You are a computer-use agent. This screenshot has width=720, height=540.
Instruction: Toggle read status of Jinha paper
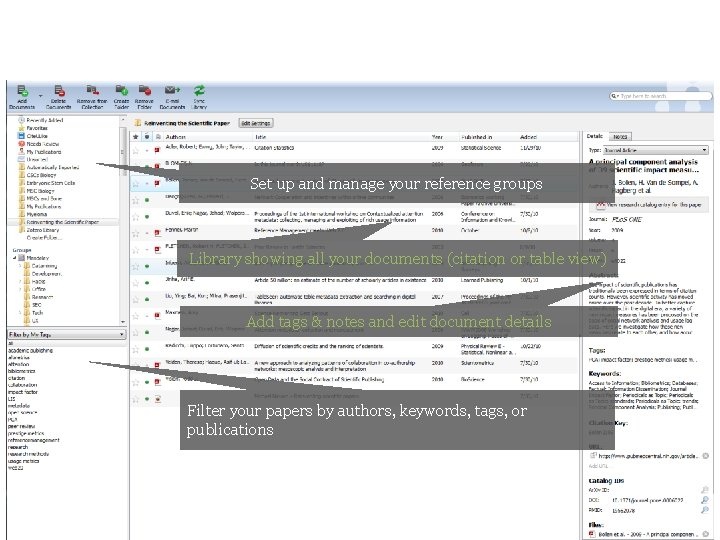pyautogui.click(x=147, y=283)
